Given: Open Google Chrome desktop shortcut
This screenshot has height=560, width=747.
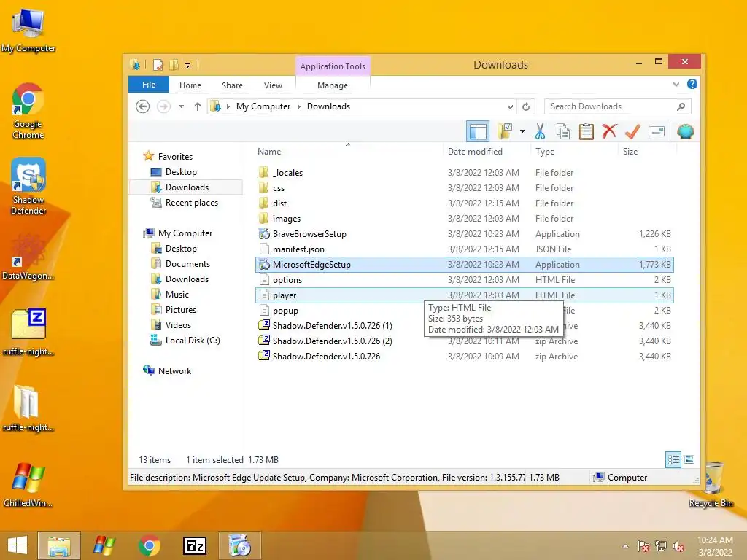Looking at the screenshot, I should click(x=28, y=111).
